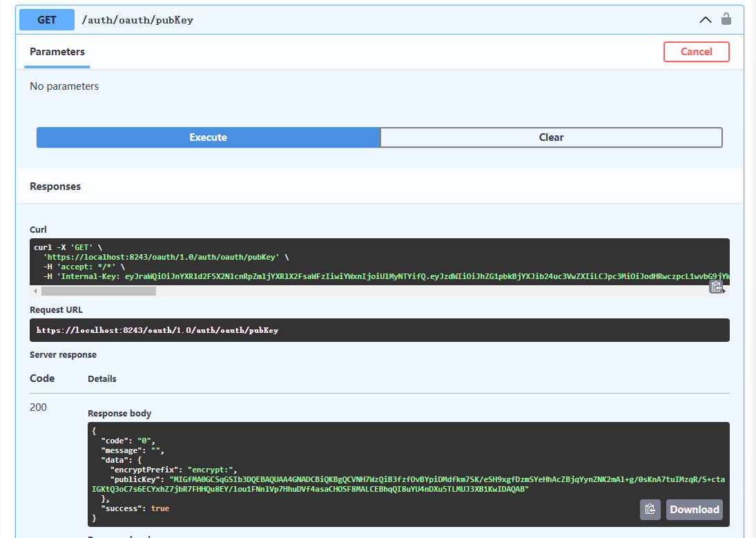
Task: Click the 'Request URL' label
Action: pos(56,310)
